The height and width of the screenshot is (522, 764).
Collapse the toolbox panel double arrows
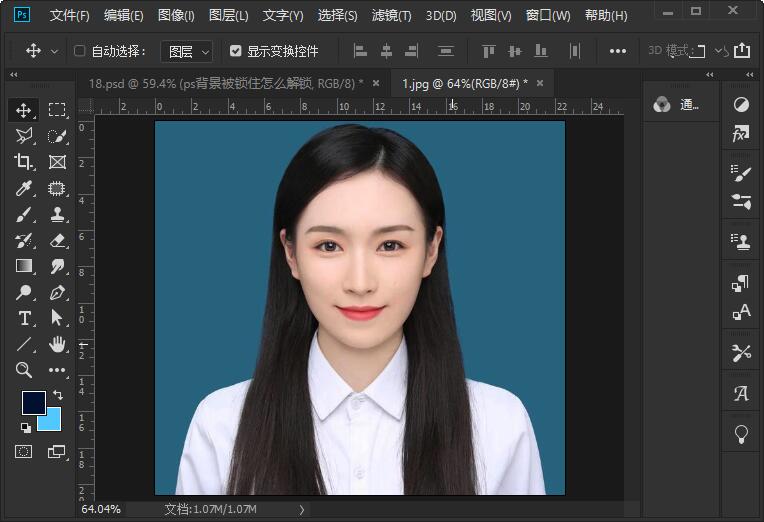14,75
